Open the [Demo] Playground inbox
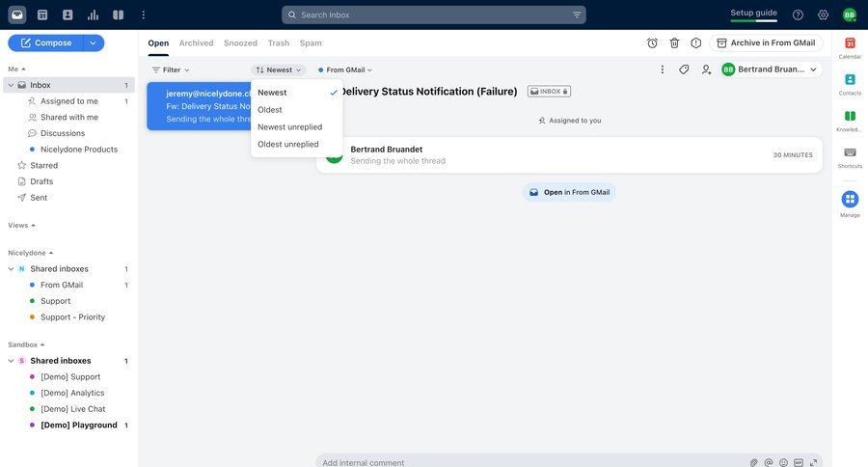Screen dimensions: 868x467 79,425
